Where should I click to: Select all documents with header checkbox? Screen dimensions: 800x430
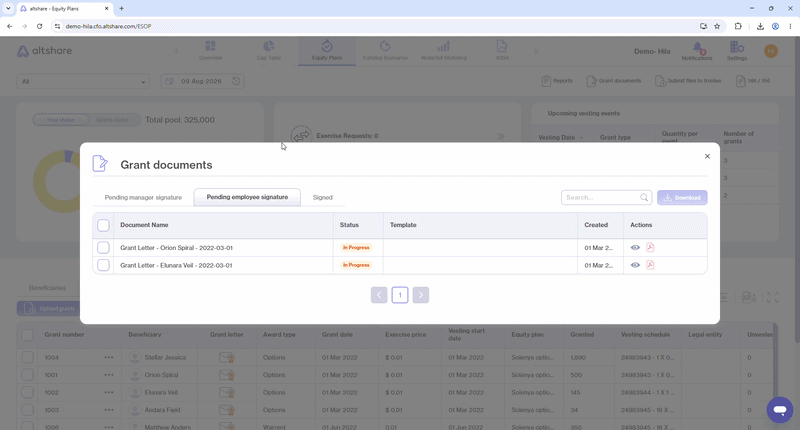click(103, 225)
